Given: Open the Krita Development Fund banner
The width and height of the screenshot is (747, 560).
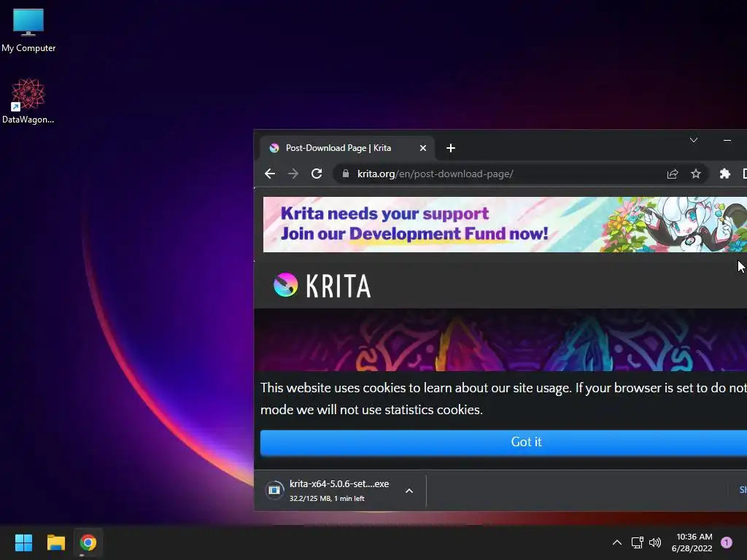Looking at the screenshot, I should pos(505,225).
